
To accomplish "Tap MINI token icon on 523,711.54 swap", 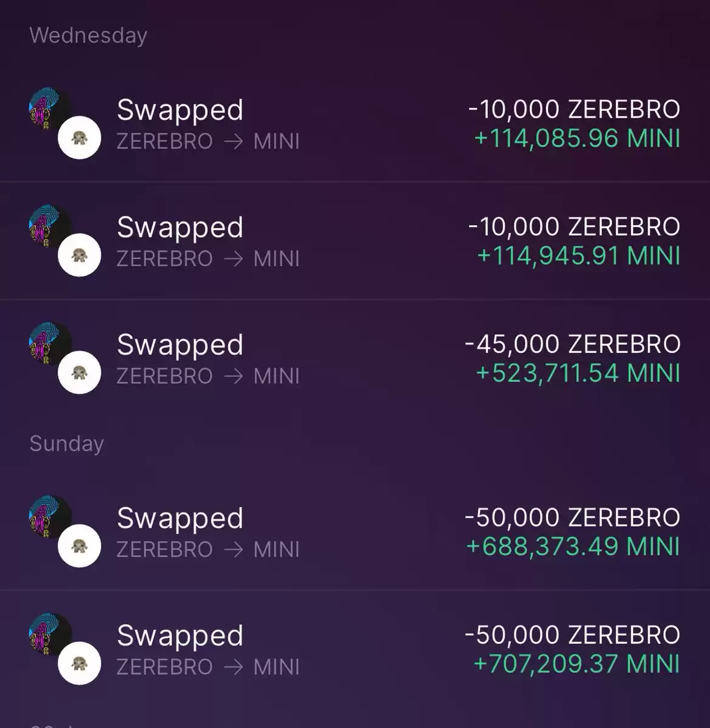I will (x=79, y=372).
